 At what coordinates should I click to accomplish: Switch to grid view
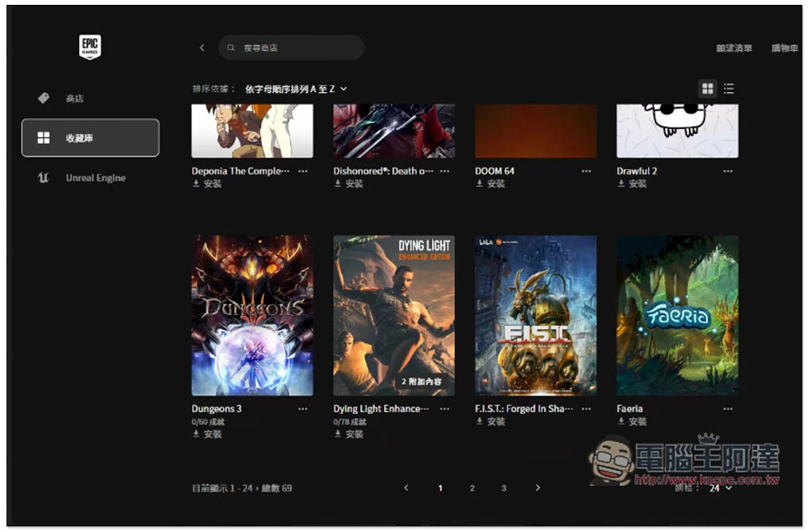[708, 89]
